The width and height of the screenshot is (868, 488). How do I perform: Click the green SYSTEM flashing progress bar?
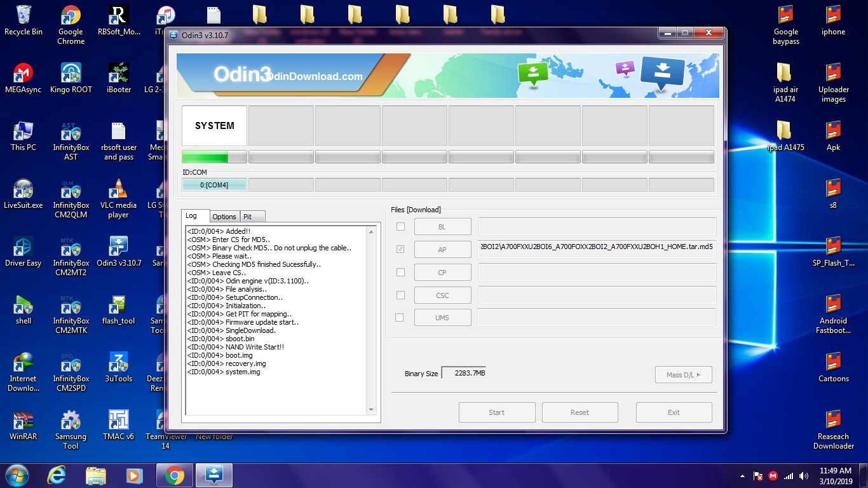pos(214,157)
